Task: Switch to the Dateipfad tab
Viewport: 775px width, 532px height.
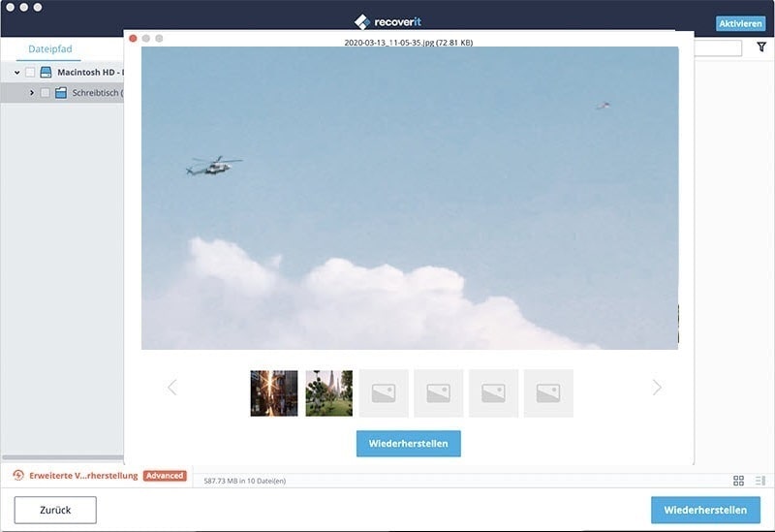Action: point(50,49)
